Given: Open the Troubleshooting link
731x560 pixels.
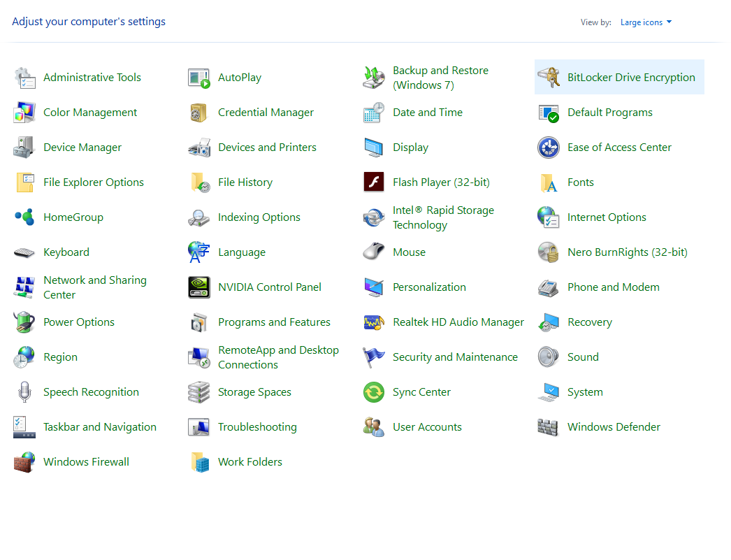Looking at the screenshot, I should click(257, 427).
